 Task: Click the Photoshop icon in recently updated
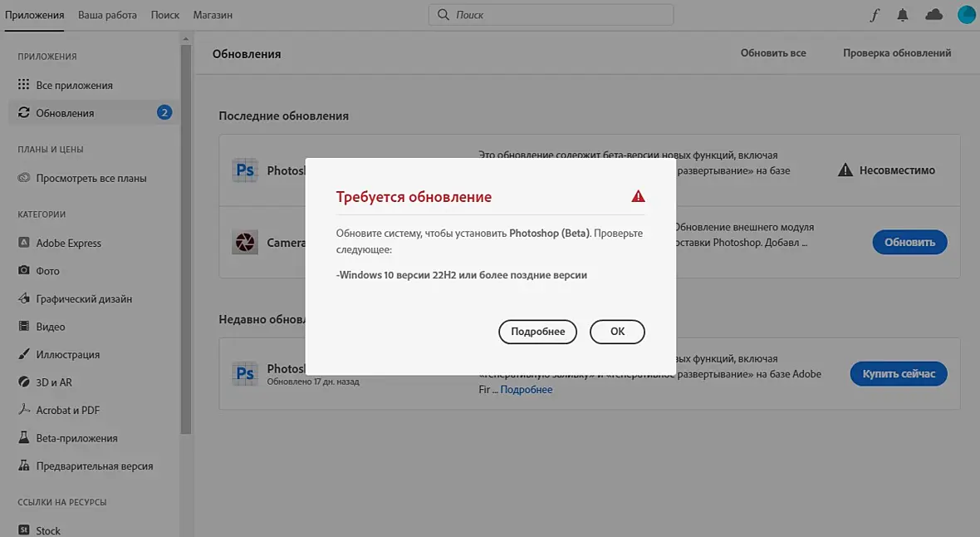point(245,373)
